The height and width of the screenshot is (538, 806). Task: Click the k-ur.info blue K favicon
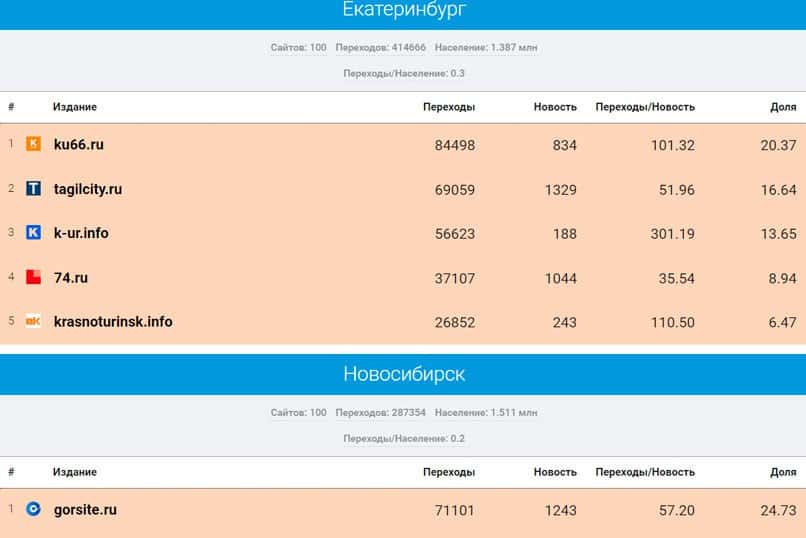tap(33, 232)
